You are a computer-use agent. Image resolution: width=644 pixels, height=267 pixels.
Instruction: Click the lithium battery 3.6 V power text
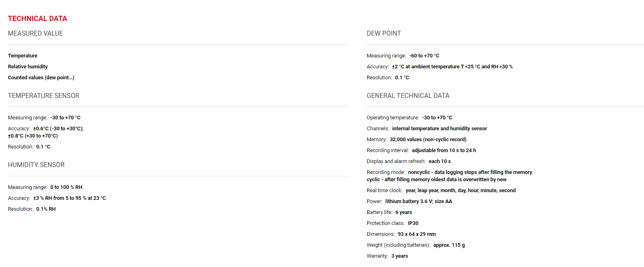tap(419, 201)
